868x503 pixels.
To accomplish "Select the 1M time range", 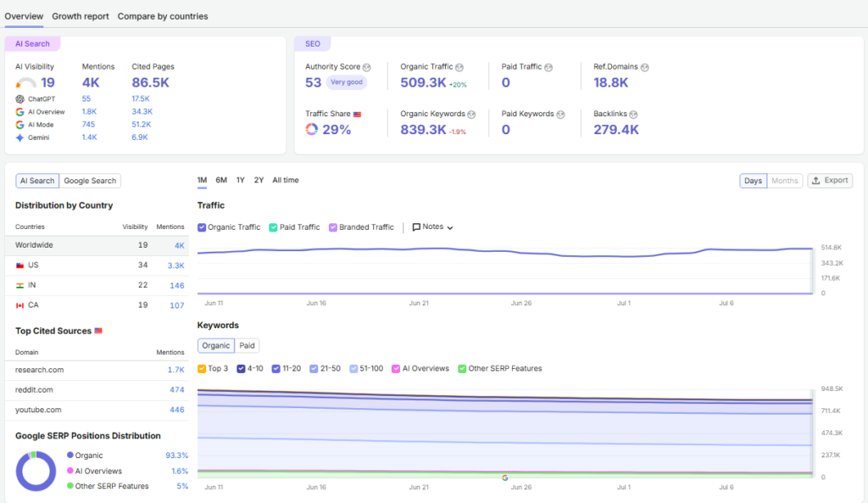I will coord(202,180).
